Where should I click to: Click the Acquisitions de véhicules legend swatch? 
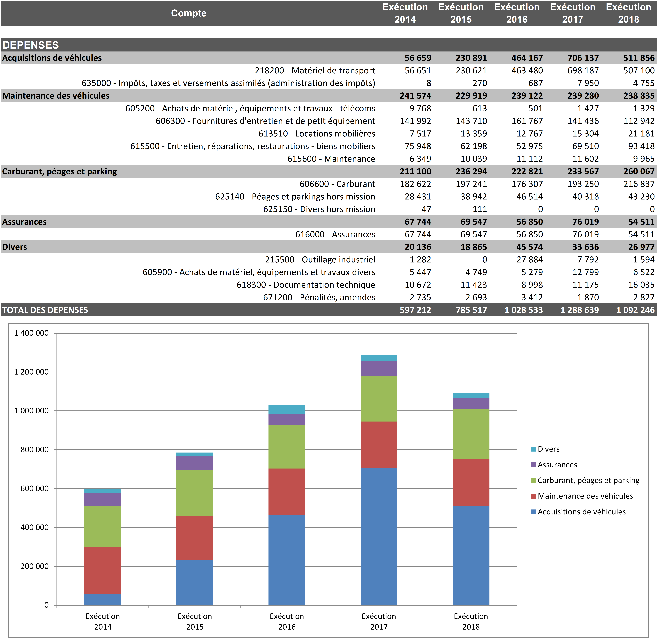533,512
